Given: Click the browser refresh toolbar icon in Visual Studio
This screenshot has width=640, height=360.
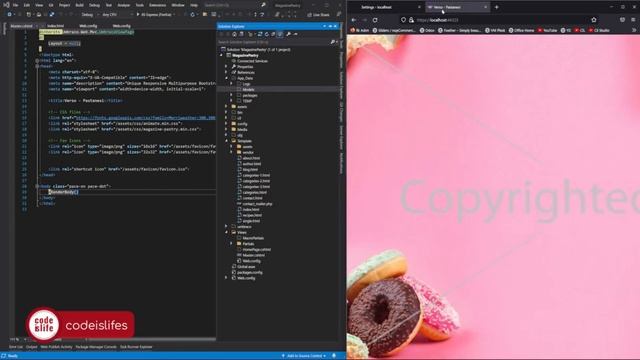Looking at the screenshot, I should (x=193, y=15).
